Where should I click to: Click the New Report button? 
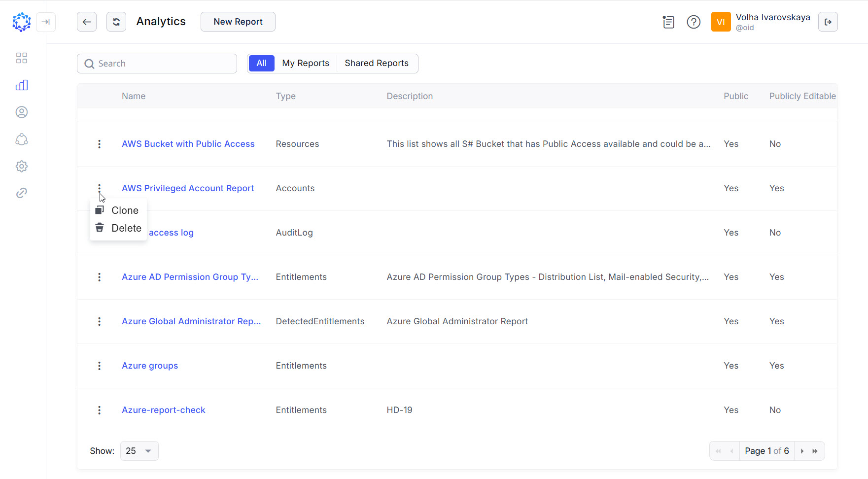click(x=238, y=22)
